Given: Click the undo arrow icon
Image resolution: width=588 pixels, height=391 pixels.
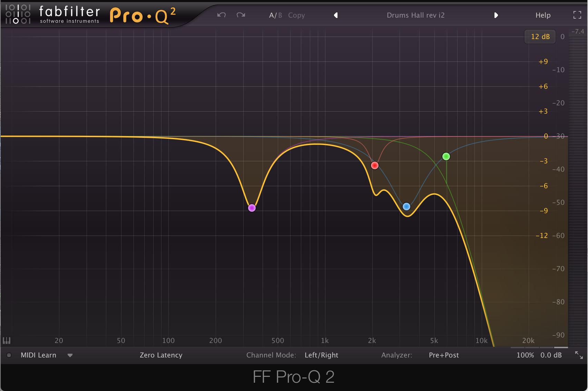Looking at the screenshot, I should point(222,15).
